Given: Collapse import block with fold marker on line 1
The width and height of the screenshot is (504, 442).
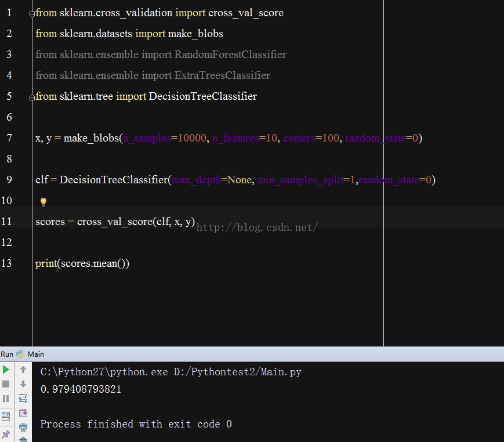Looking at the screenshot, I should (x=32, y=14).
